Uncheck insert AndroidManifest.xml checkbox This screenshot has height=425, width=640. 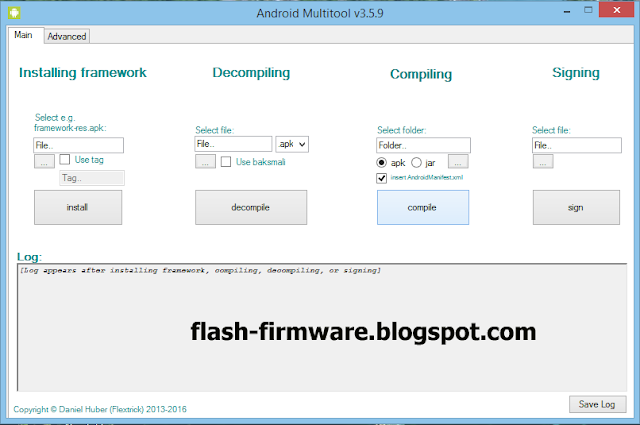click(x=381, y=178)
